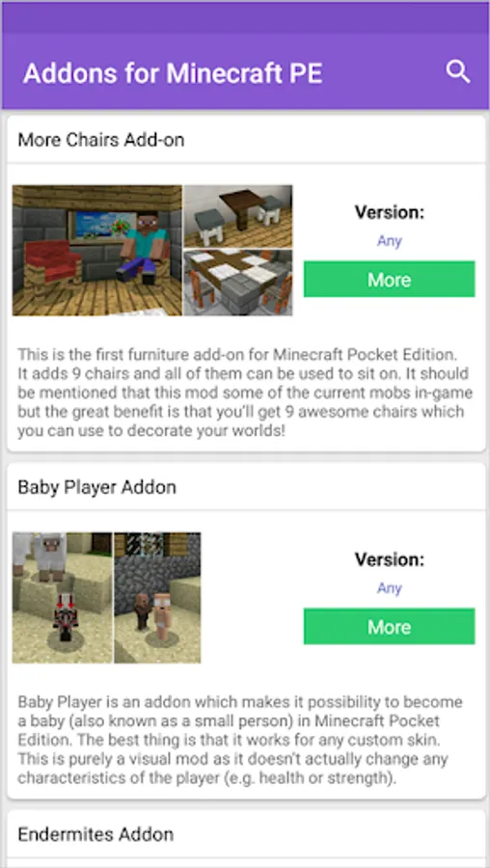Click 'Any' version under More Chairs
The height and width of the screenshot is (868, 490).
point(390,241)
